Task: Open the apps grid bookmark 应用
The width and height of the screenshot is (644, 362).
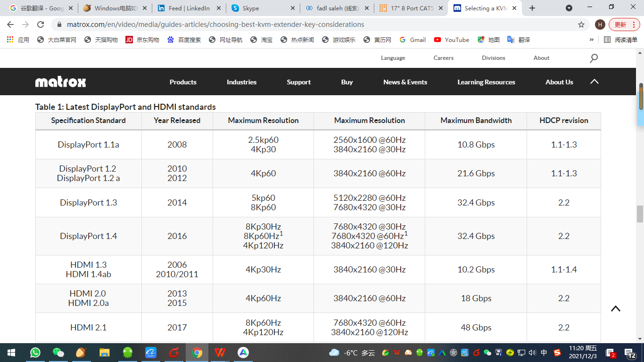Action: (18, 40)
